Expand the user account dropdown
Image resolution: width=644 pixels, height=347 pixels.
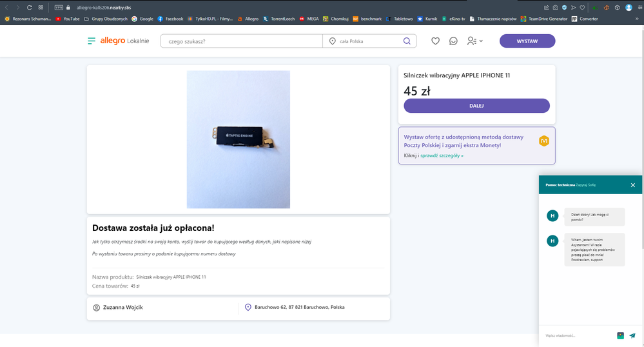[x=475, y=41]
